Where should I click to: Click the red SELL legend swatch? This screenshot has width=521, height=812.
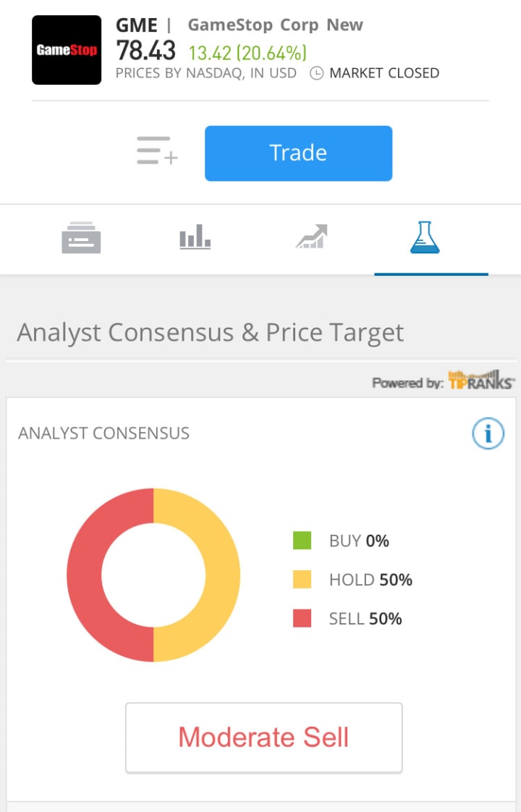[302, 619]
